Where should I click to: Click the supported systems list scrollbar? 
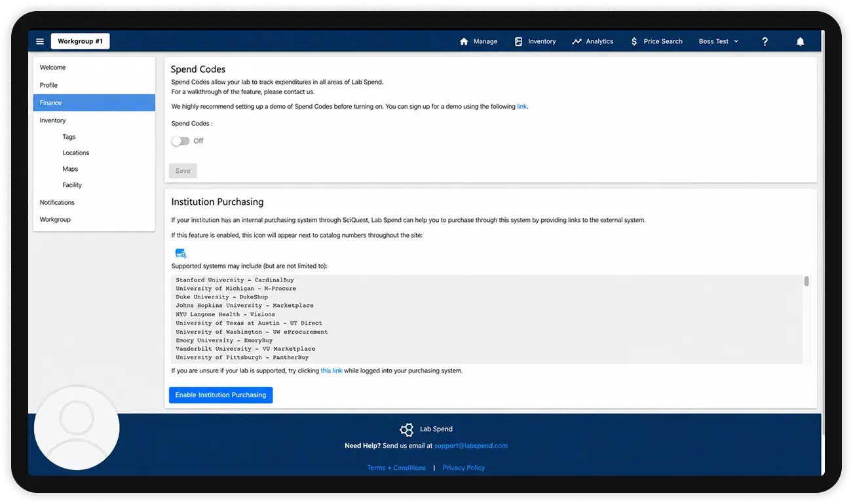click(806, 281)
